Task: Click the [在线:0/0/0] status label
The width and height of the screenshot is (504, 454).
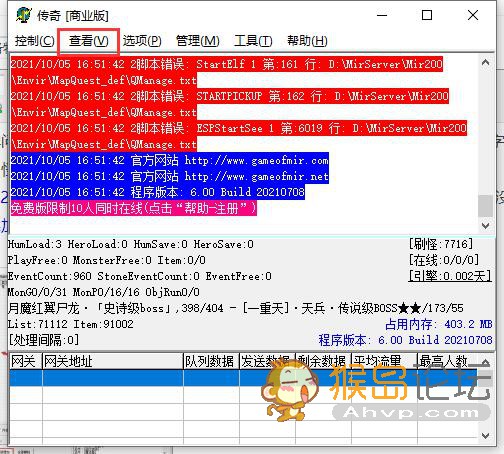Action: [x=444, y=260]
